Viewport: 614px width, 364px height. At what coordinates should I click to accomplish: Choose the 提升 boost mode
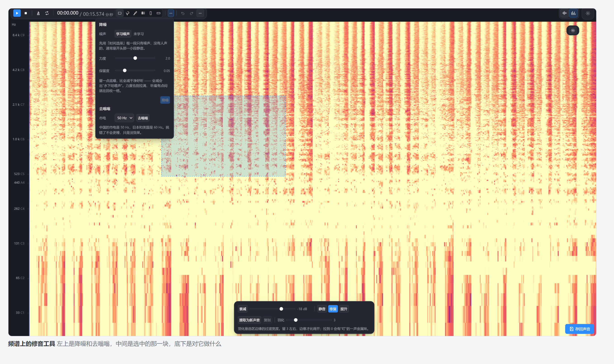click(x=344, y=309)
